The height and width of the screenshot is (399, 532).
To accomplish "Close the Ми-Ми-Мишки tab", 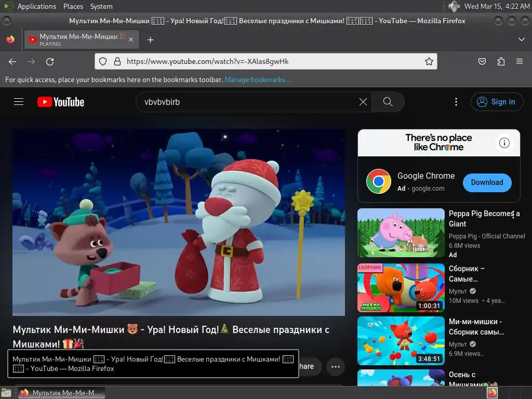I will click(x=131, y=39).
